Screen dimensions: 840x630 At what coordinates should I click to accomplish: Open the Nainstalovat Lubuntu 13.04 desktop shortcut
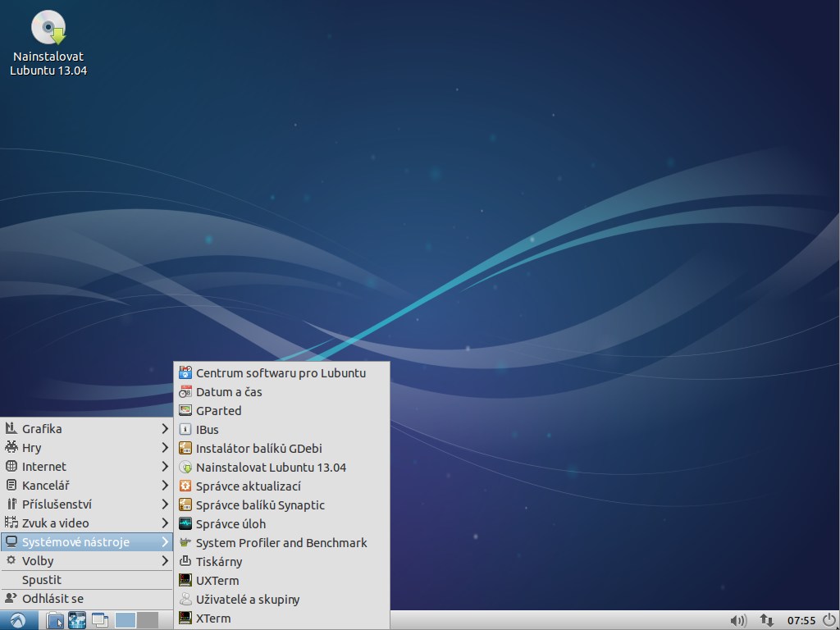(x=48, y=43)
